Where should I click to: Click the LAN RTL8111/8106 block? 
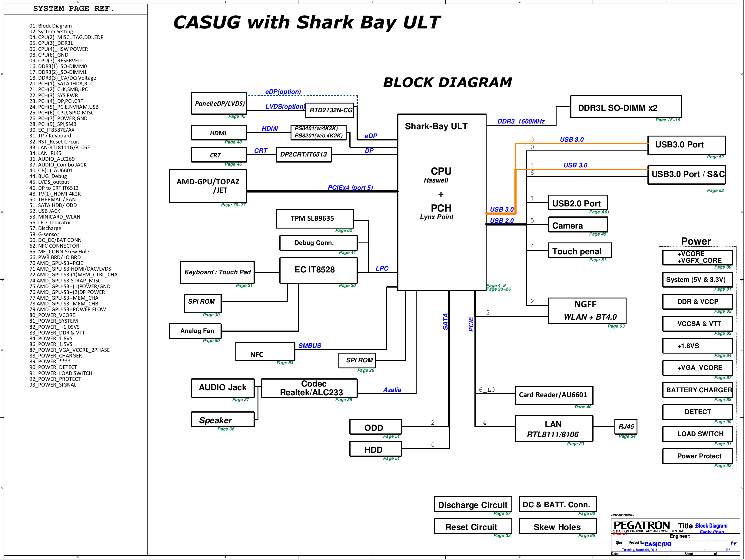554,429
